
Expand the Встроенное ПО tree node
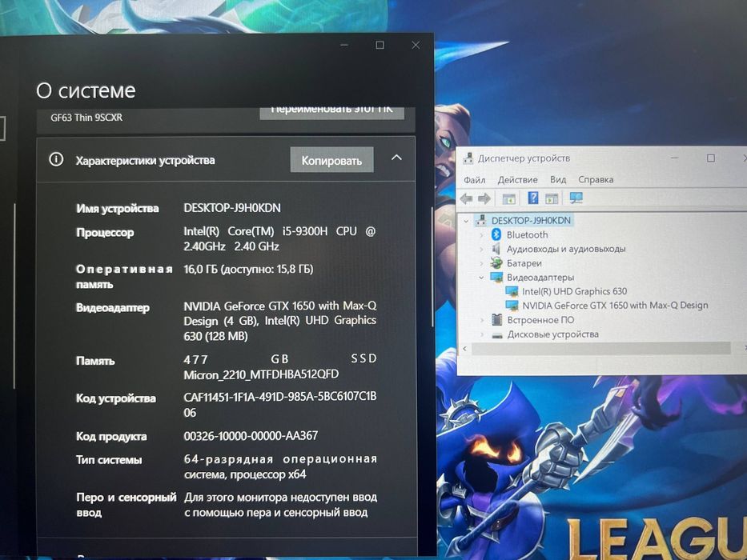481,320
